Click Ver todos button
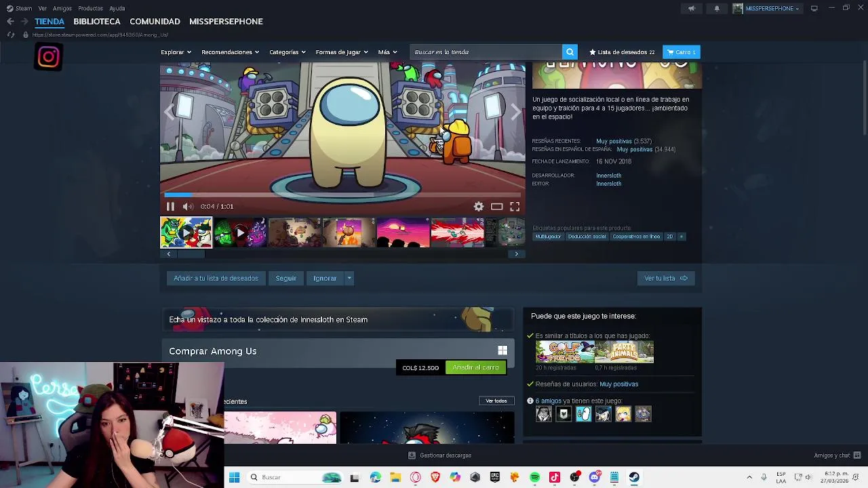868x488 pixels. (x=496, y=401)
